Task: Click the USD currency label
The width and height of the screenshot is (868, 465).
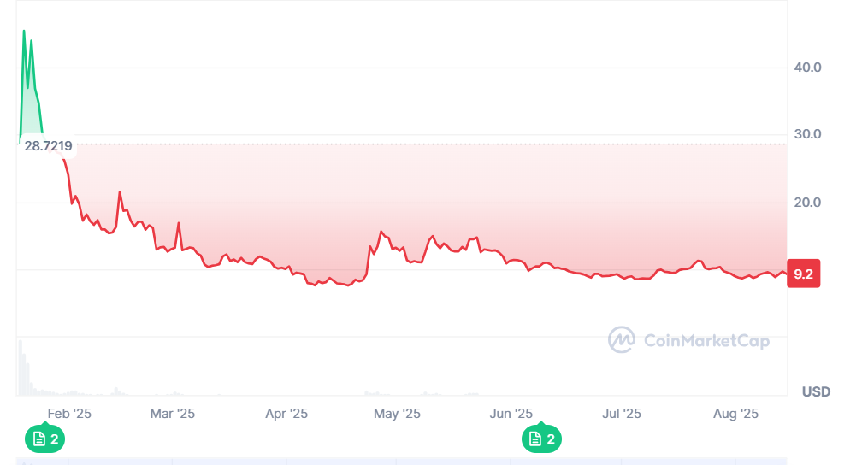Action: (x=816, y=392)
